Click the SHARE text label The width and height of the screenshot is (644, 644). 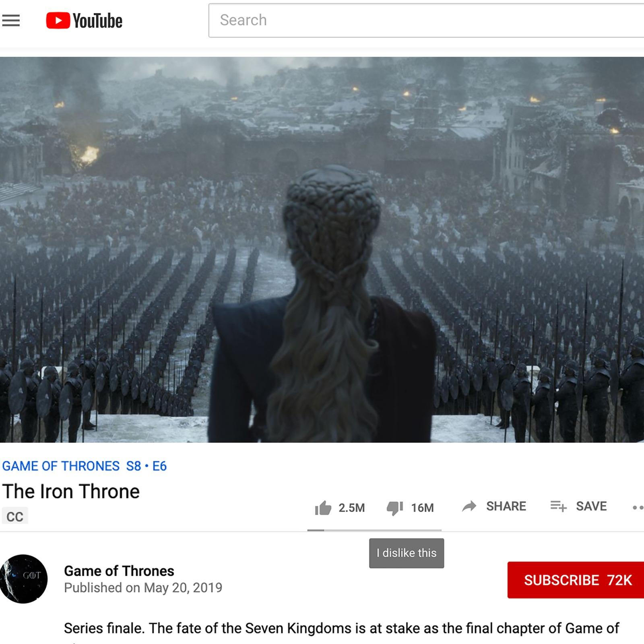(506, 506)
